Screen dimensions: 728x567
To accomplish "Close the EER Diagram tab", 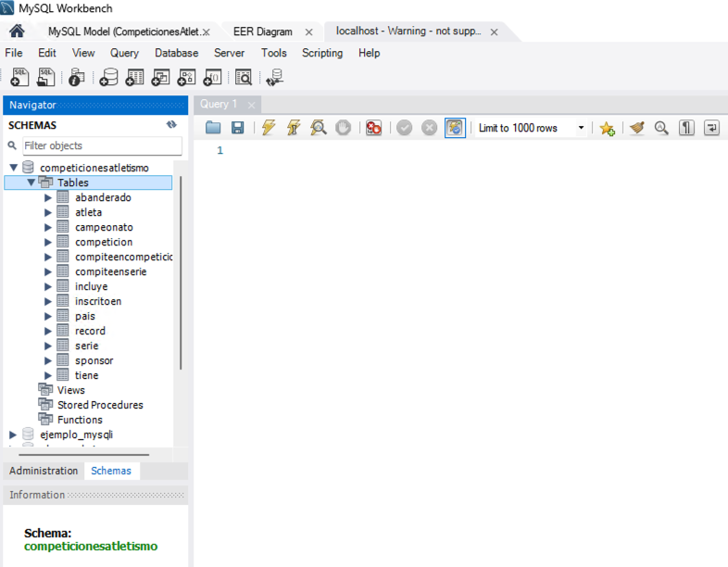I will pyautogui.click(x=308, y=32).
